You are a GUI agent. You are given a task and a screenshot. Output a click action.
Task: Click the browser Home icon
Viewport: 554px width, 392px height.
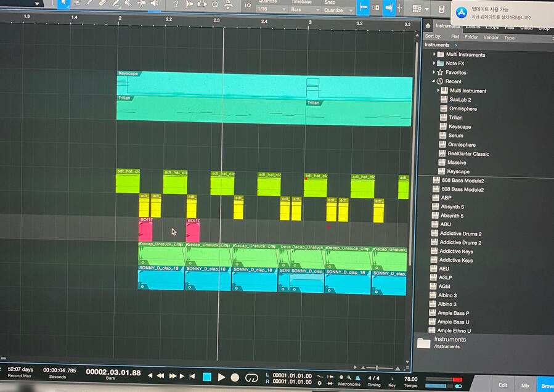pos(428,26)
